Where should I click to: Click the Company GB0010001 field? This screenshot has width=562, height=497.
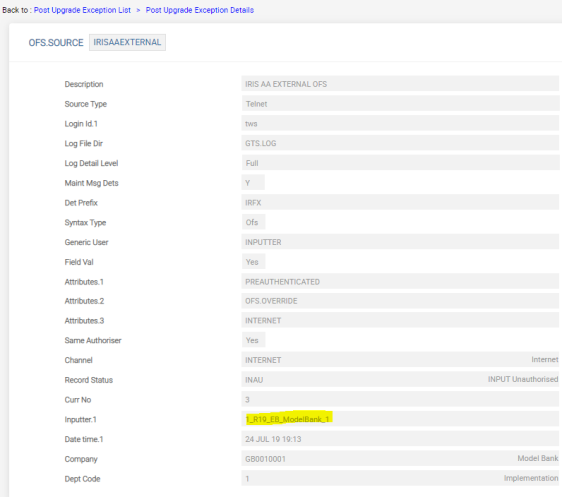(x=400, y=458)
